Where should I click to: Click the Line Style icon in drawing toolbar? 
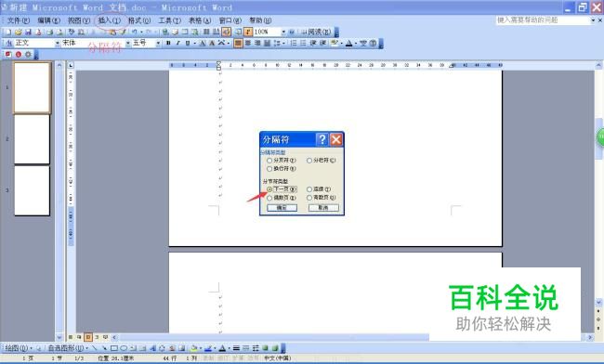[236, 348]
